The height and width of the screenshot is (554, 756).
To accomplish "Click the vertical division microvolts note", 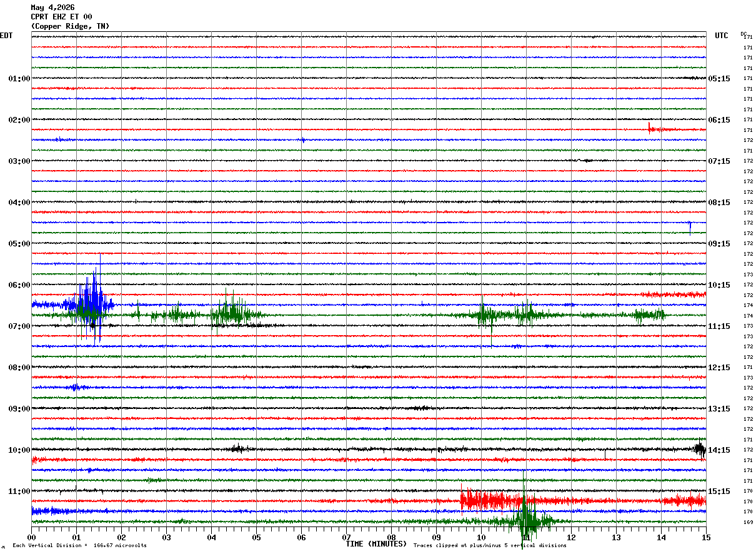I will [x=80, y=545].
